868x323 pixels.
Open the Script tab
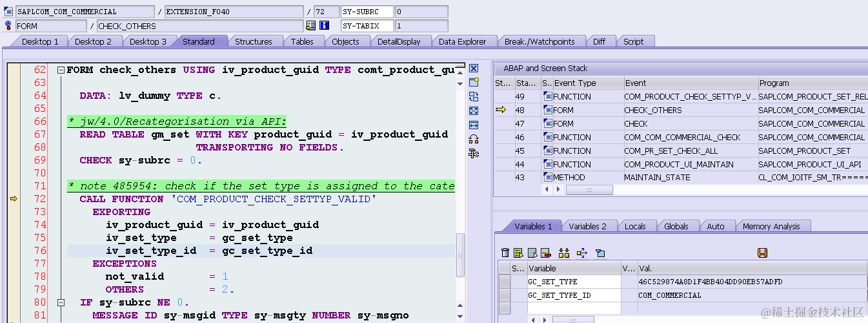(633, 41)
